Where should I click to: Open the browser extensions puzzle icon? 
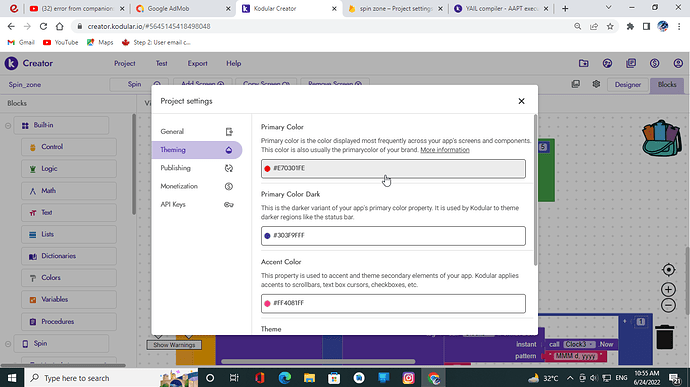pos(630,26)
